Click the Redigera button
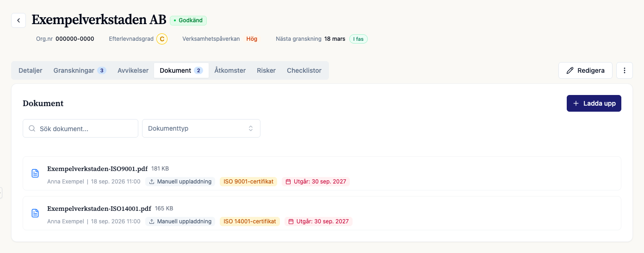644x253 pixels. click(x=586, y=70)
